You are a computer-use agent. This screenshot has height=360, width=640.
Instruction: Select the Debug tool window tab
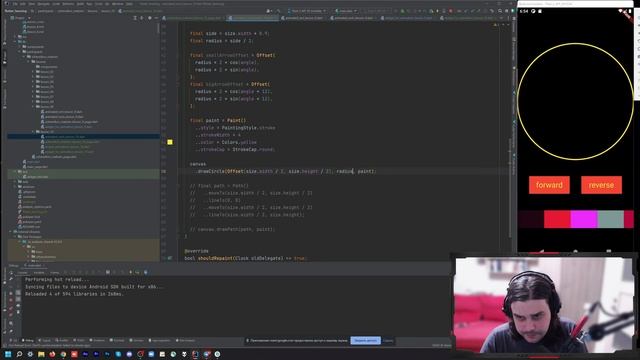point(27,340)
